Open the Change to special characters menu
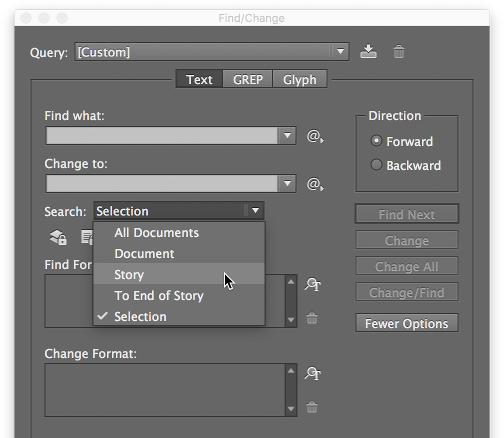The height and width of the screenshot is (438, 504). click(314, 183)
